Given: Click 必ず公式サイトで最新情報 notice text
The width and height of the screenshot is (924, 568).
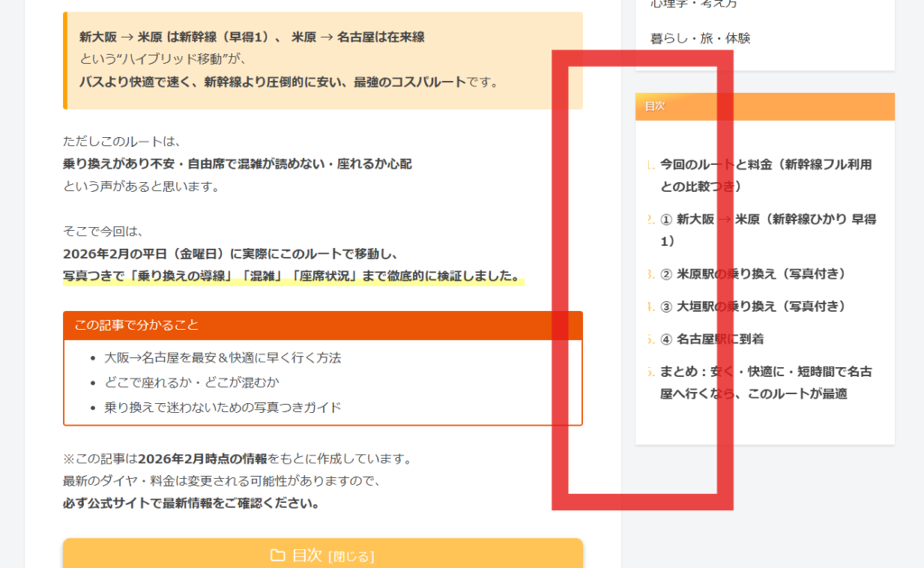Looking at the screenshot, I should (x=191, y=503).
